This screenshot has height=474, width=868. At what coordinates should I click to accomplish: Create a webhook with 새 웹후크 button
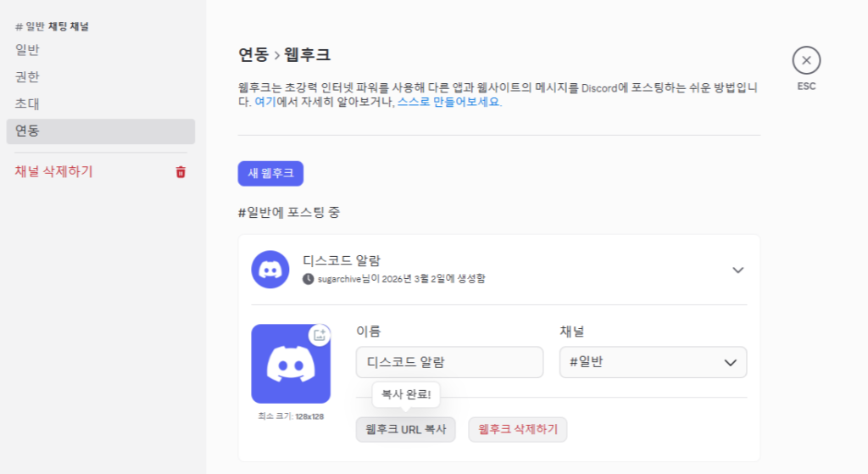point(270,173)
